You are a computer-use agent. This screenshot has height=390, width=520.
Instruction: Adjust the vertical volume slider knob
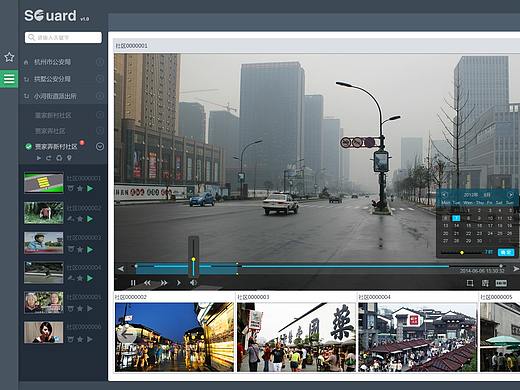(x=193, y=259)
